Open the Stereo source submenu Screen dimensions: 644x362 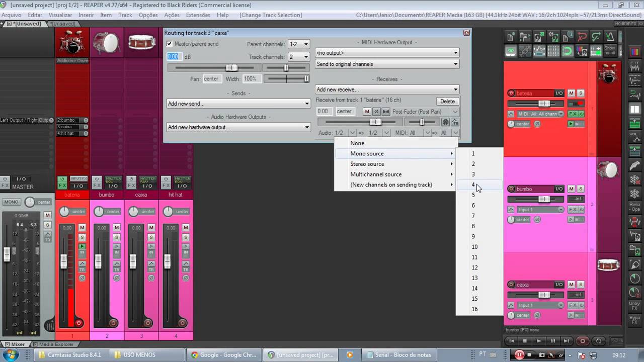pyautogui.click(x=396, y=164)
